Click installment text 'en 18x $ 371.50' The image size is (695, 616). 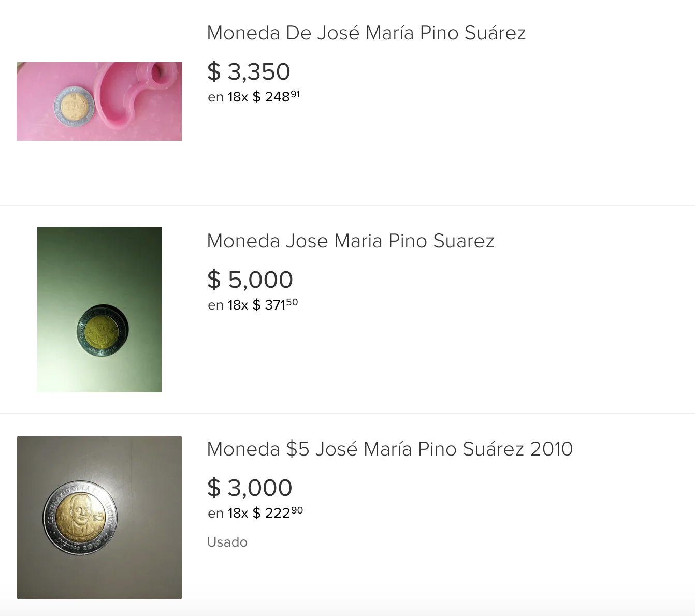tap(253, 305)
